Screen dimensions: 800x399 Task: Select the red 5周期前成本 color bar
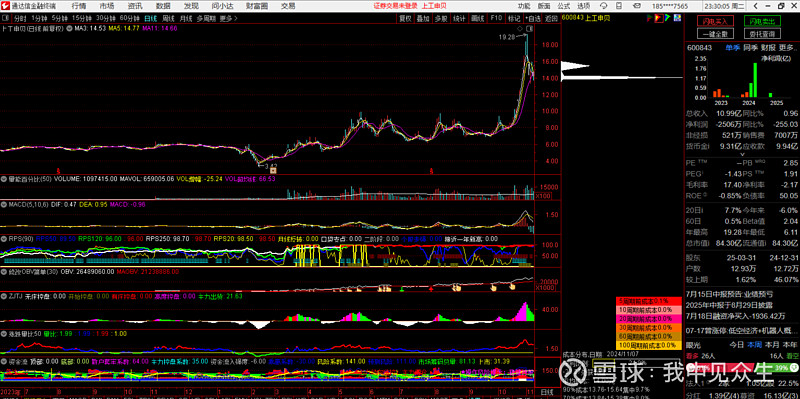pos(648,301)
